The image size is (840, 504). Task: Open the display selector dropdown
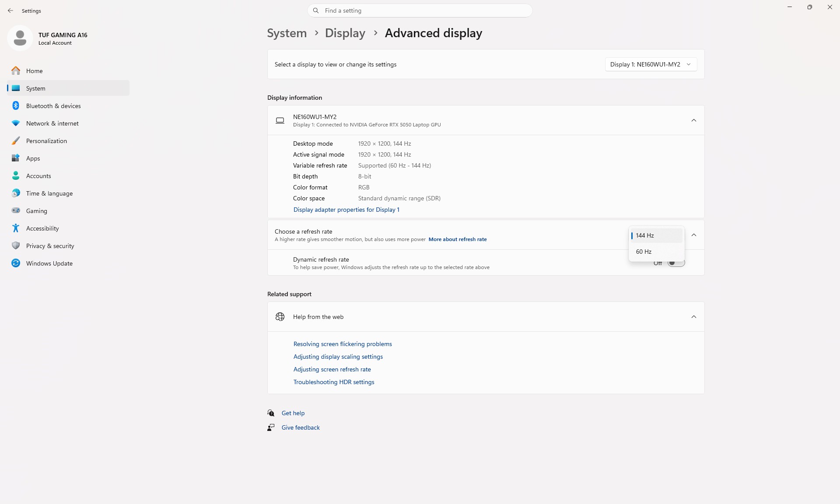651,64
